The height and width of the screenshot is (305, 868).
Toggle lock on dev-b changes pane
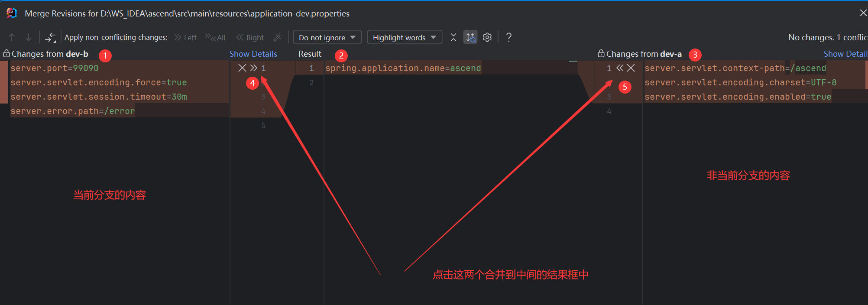pos(6,54)
